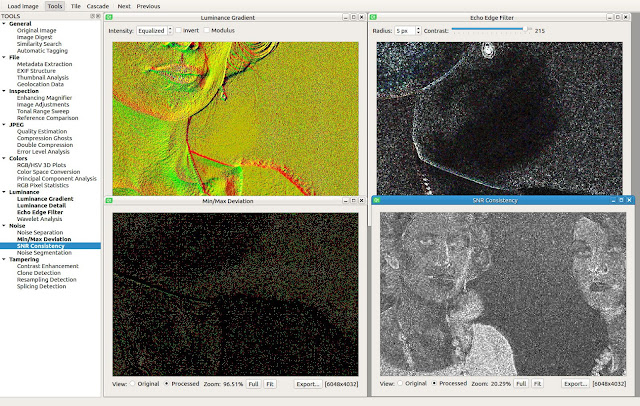Collapse the Colors tool group
640x406 pixels.
point(4,158)
